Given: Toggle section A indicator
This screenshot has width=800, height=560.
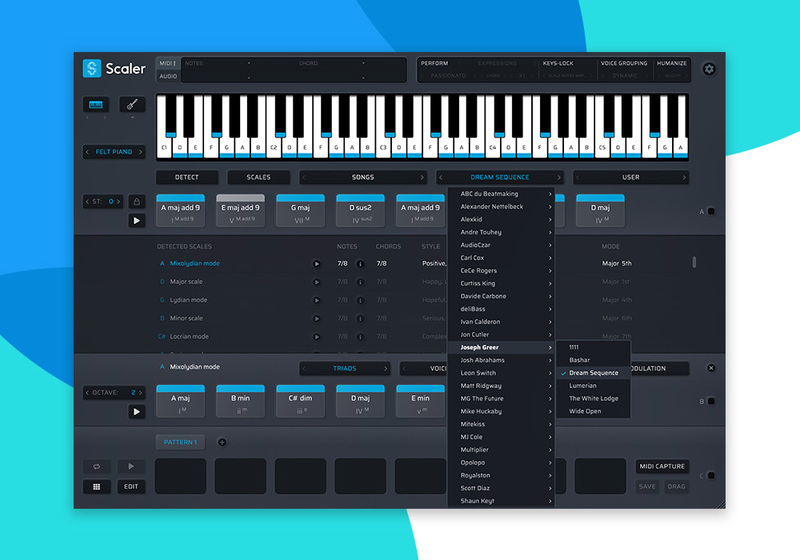Looking at the screenshot, I should pyautogui.click(x=711, y=211).
